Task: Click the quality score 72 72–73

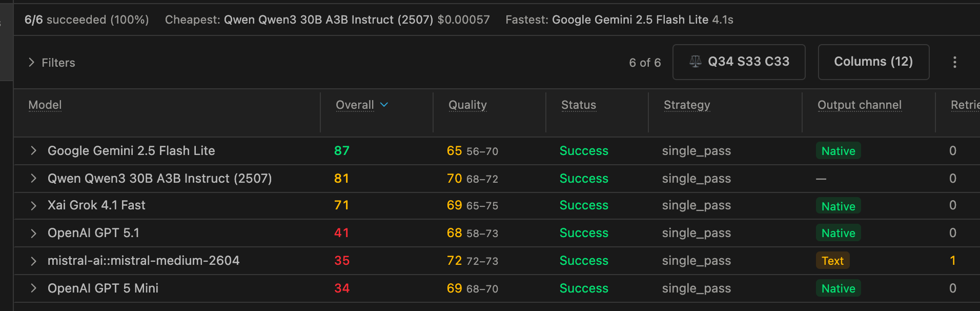Action: [473, 261]
